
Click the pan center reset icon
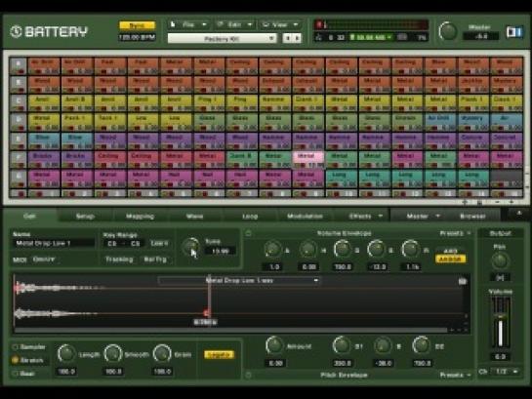(x=500, y=277)
